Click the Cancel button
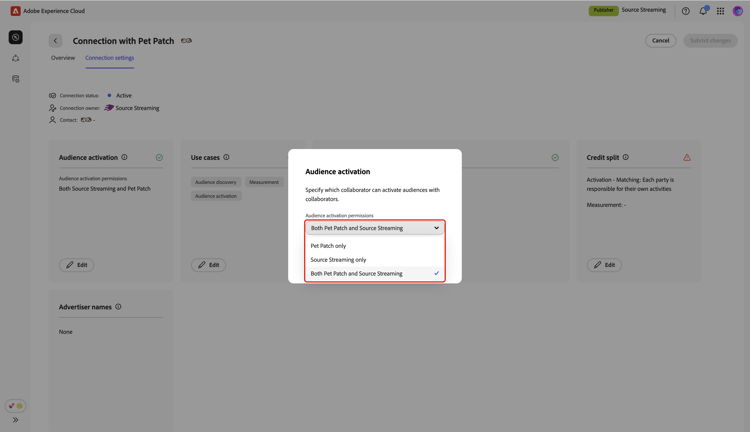Image resolution: width=750 pixels, height=432 pixels. [661, 41]
